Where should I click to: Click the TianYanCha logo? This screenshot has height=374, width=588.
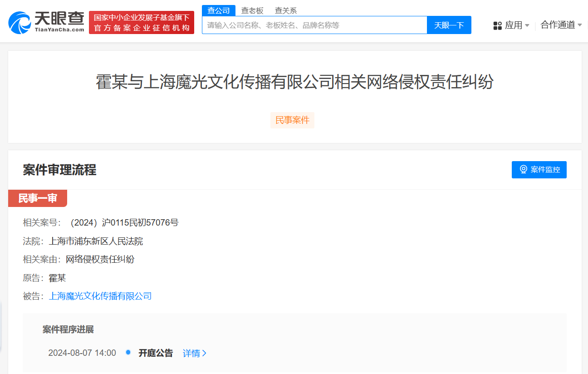46,22
